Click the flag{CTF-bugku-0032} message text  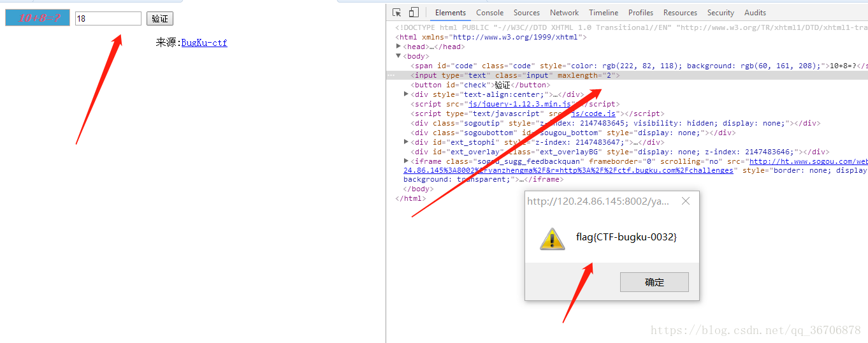pos(626,237)
